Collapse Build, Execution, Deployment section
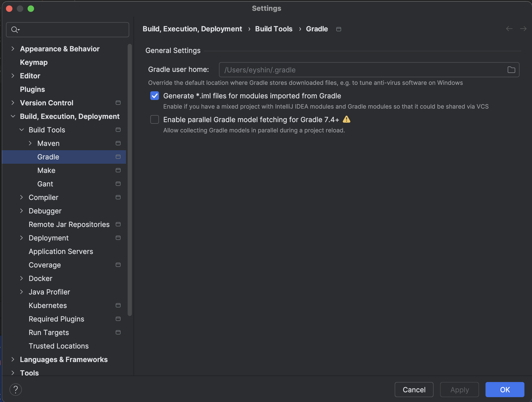Screen dimensions: 532x402 (13, 116)
